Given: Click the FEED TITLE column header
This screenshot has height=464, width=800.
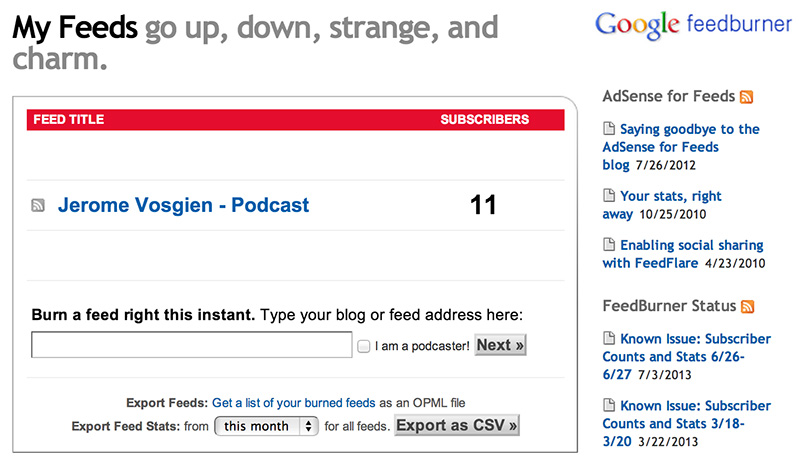Looking at the screenshot, I should pos(68,119).
